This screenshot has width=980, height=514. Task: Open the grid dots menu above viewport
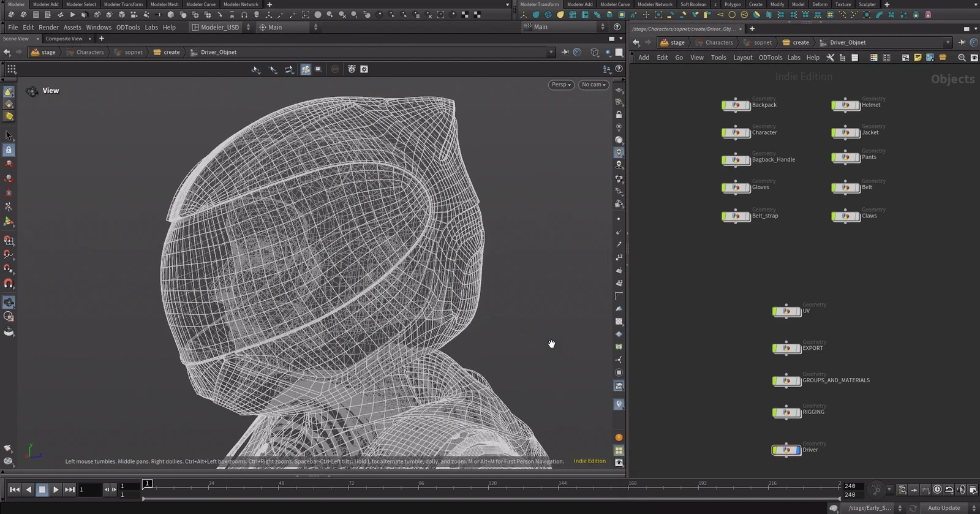(12, 69)
